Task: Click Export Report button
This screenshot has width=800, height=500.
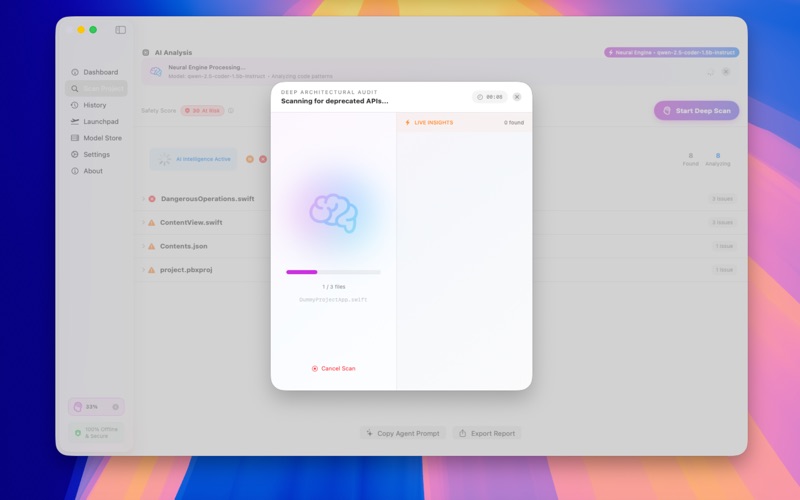Action: pyautogui.click(x=487, y=433)
